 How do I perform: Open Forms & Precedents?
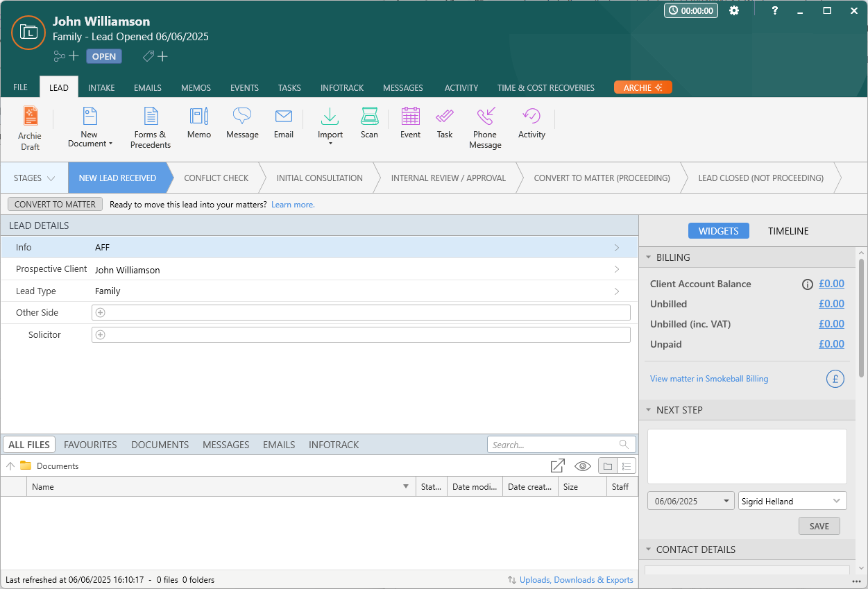[x=151, y=128]
